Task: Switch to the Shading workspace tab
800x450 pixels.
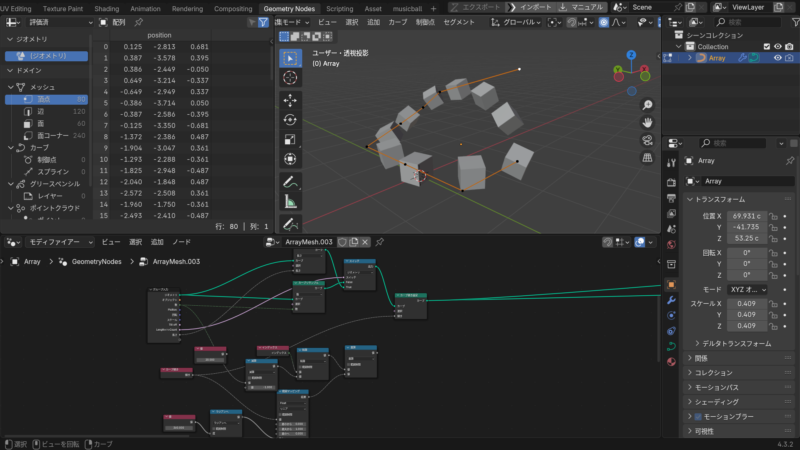Action: (x=107, y=9)
